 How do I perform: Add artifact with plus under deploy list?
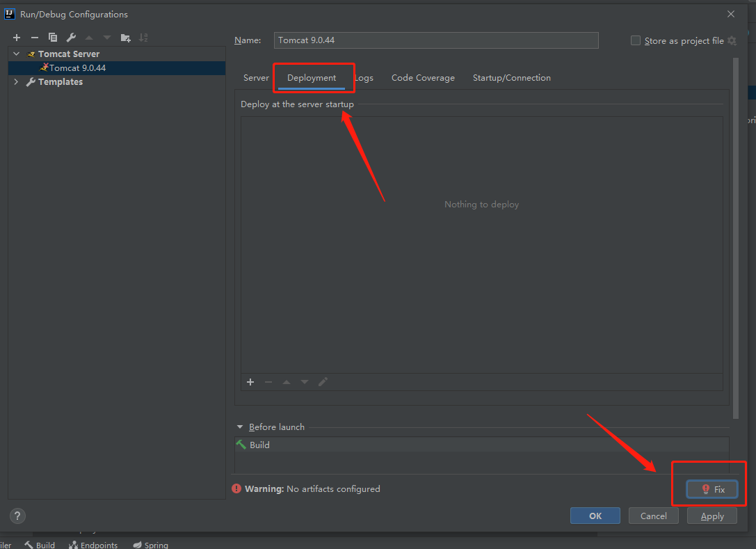250,382
